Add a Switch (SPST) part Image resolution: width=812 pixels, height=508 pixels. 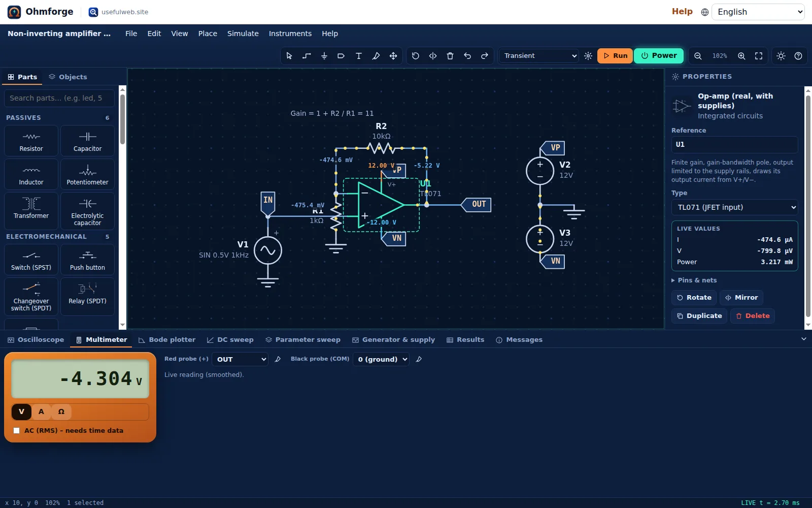31,260
